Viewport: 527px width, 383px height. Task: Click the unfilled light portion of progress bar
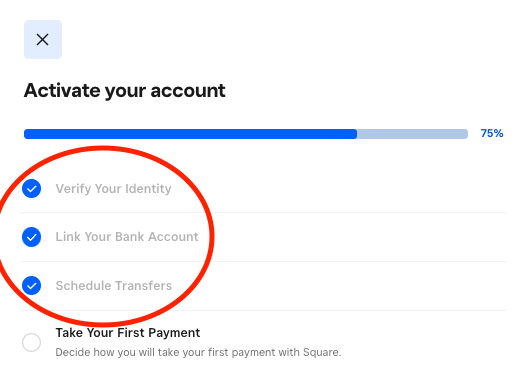412,134
